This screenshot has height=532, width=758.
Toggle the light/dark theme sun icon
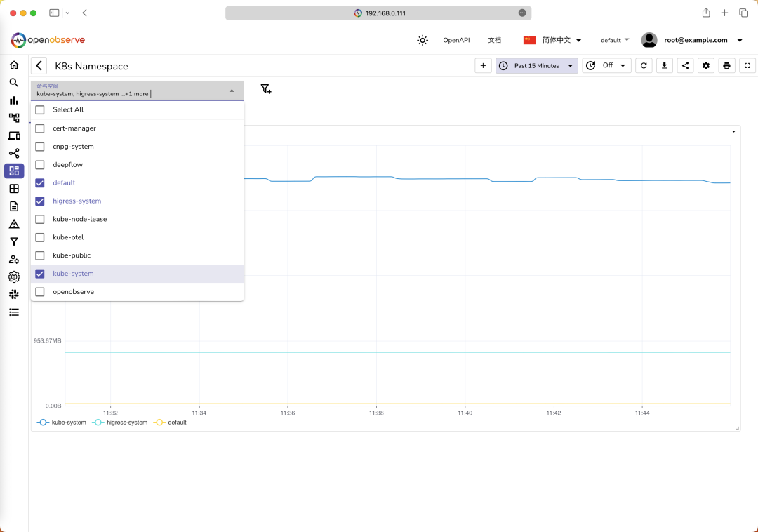[423, 41]
